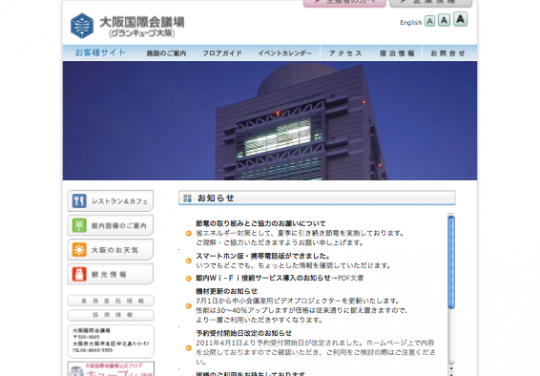Image resolution: width=540 pixels, height=376 pixels.
Task: Select the small font size A button
Action: pyautogui.click(x=429, y=21)
